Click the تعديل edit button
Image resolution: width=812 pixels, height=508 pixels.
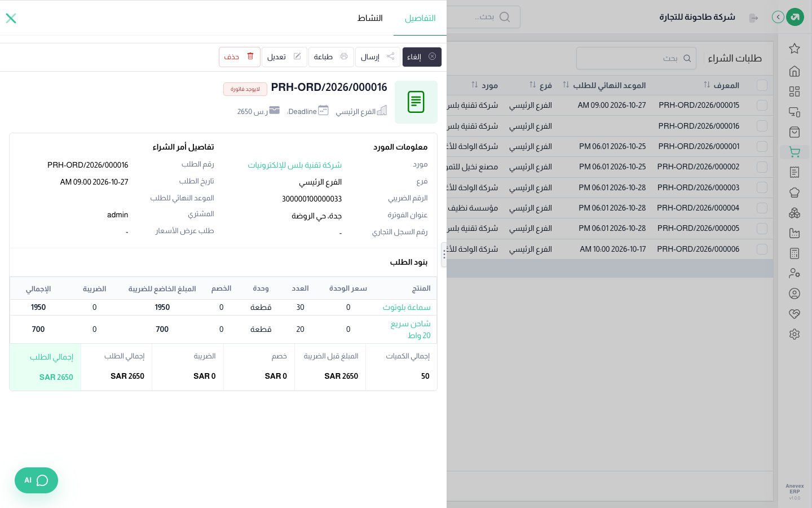pos(284,57)
